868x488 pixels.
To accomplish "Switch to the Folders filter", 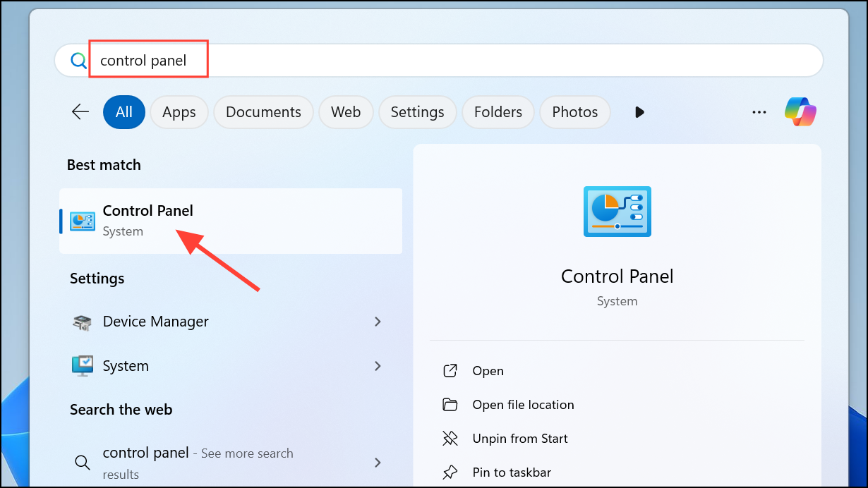I will (498, 112).
